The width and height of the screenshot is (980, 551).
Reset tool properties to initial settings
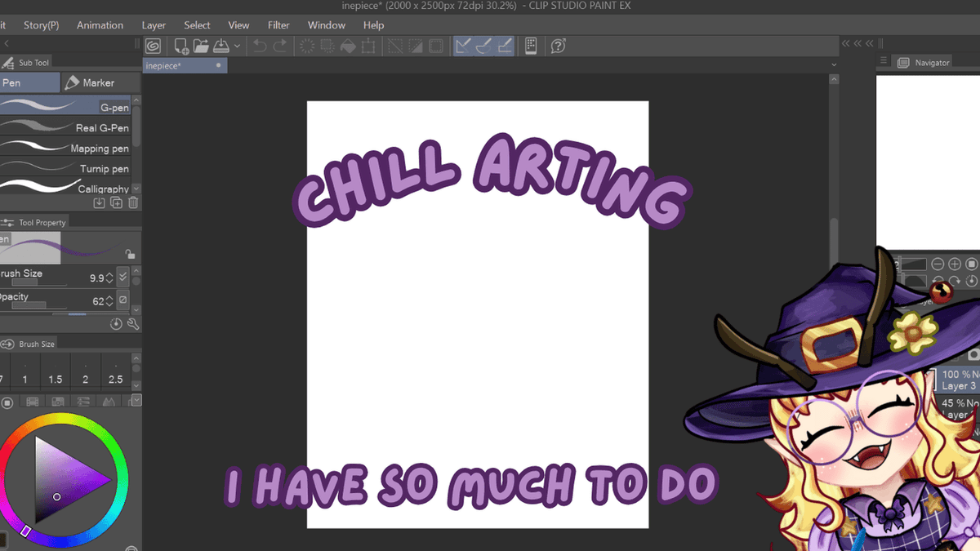pos(116,324)
